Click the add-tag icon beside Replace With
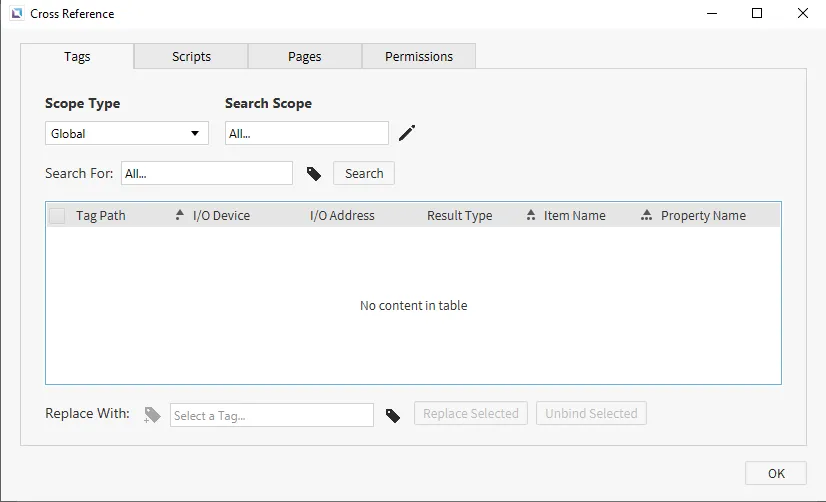This screenshot has width=826, height=502. point(152,415)
